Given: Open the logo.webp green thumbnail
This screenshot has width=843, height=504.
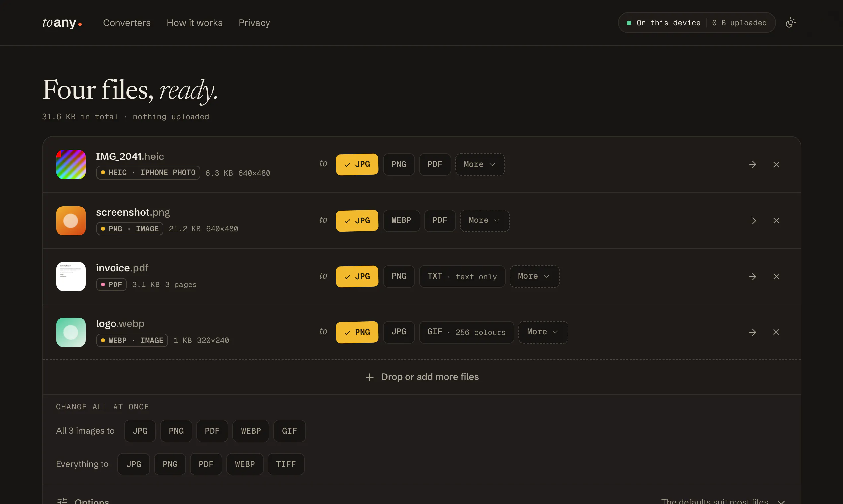Looking at the screenshot, I should (x=71, y=332).
